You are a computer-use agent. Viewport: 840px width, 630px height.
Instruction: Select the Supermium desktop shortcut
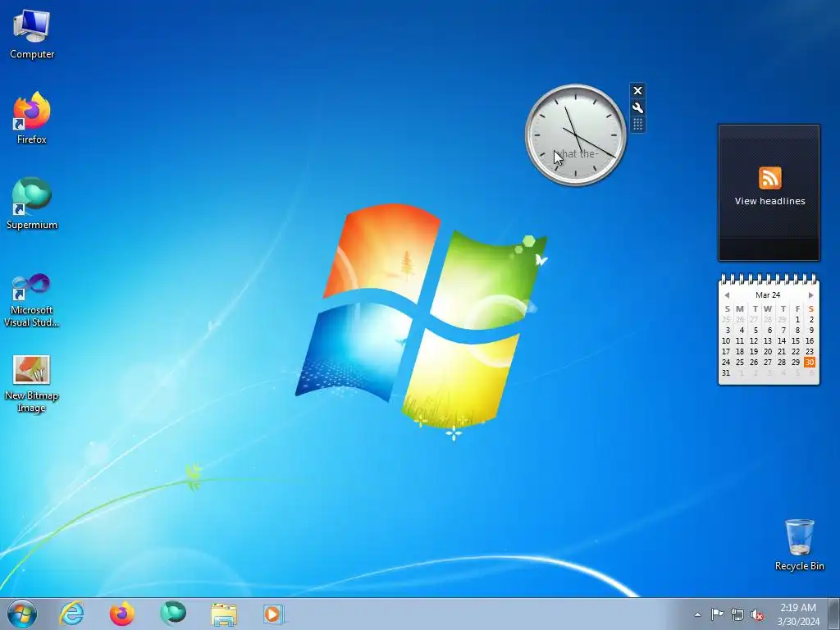coord(32,203)
